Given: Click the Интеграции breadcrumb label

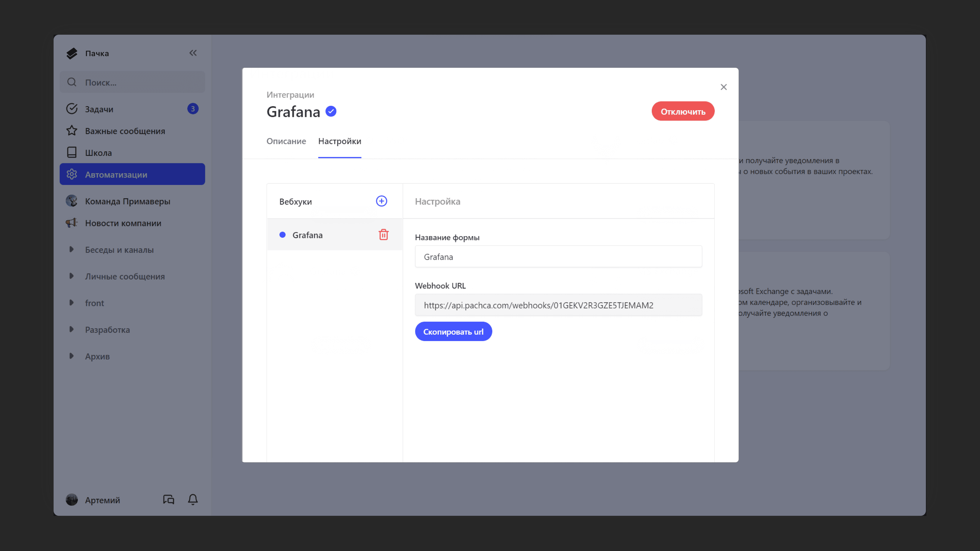Looking at the screenshot, I should coord(290,95).
